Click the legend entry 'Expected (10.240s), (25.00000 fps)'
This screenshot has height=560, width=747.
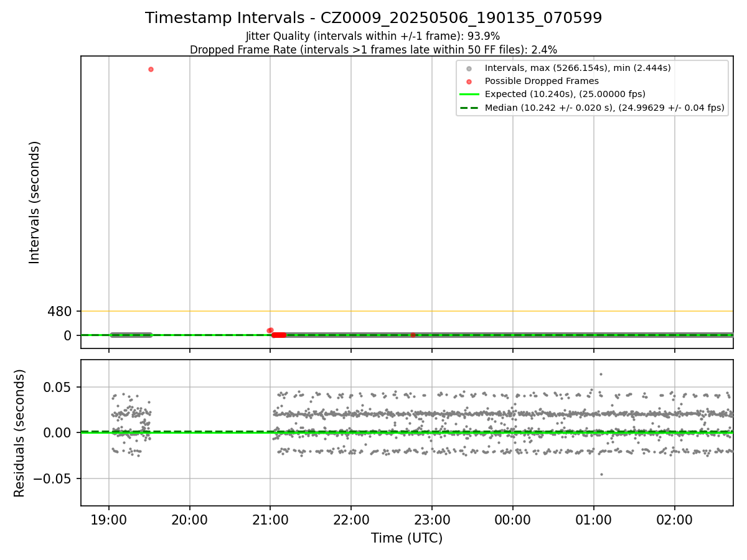565,94
